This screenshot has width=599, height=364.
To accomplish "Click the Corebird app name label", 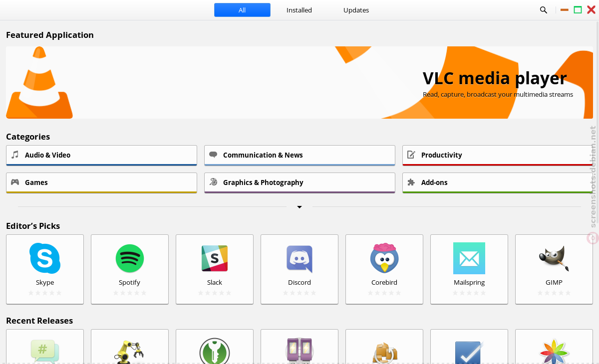I will [x=384, y=282].
